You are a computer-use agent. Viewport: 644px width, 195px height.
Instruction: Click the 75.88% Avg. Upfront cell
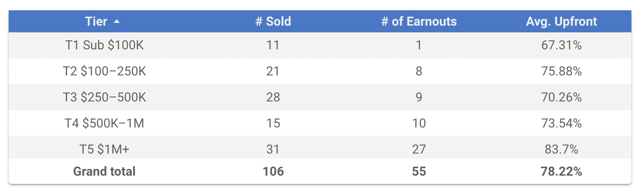561,71
